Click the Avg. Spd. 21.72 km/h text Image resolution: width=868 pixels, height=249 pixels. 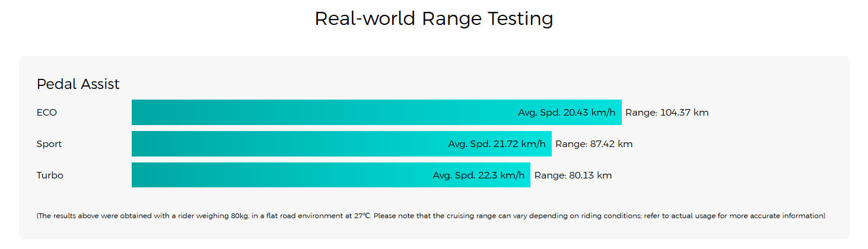pos(497,144)
